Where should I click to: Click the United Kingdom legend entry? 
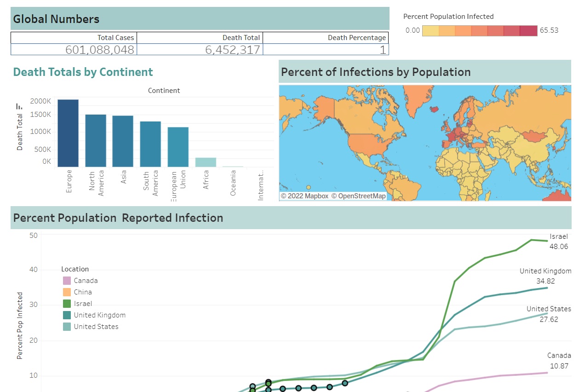pyautogui.click(x=99, y=315)
